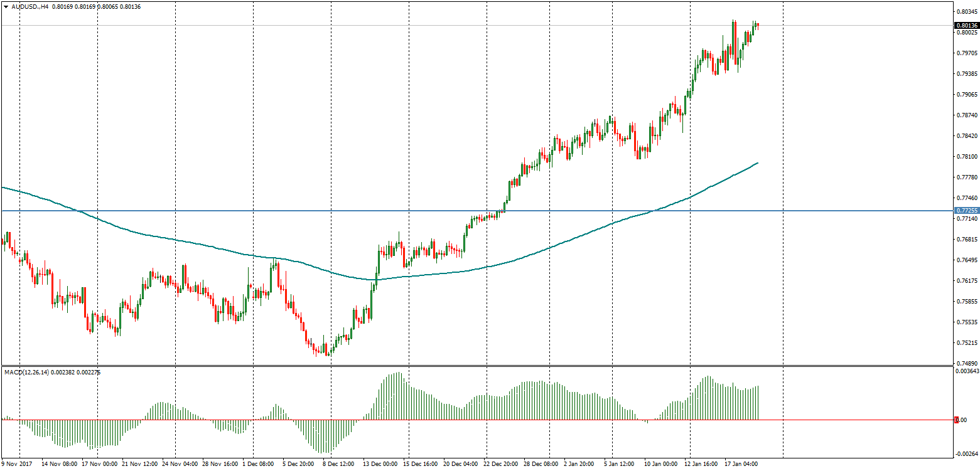
Task: Click the 9 Nov 2017 date label
Action: (17, 465)
